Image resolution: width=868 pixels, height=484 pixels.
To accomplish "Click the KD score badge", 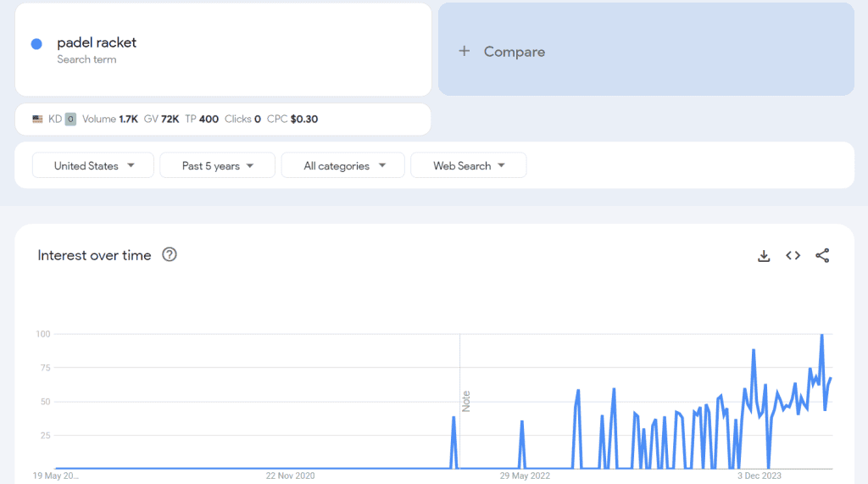I will click(x=70, y=119).
